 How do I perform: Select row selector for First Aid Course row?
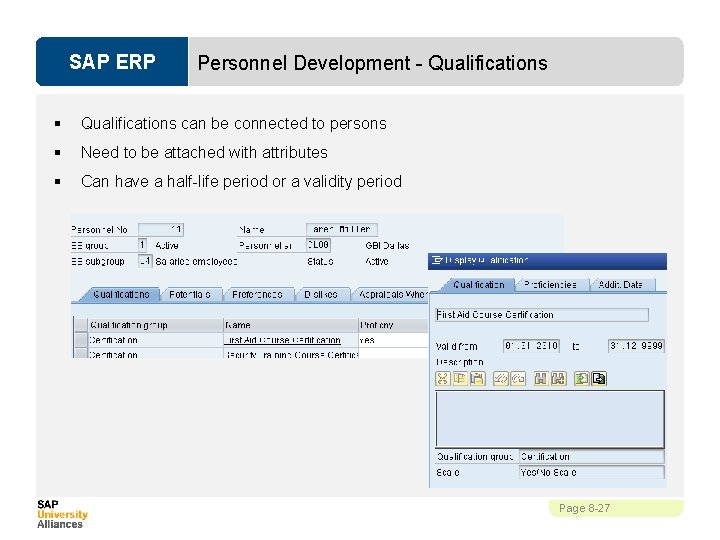pyautogui.click(x=81, y=340)
